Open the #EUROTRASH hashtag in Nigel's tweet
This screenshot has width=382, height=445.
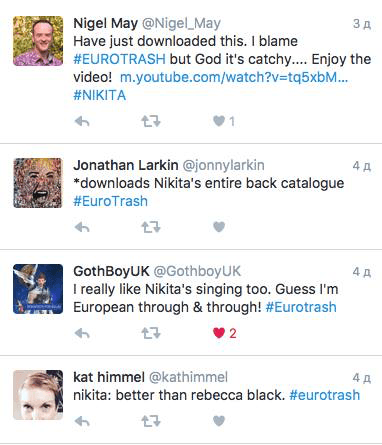119,59
